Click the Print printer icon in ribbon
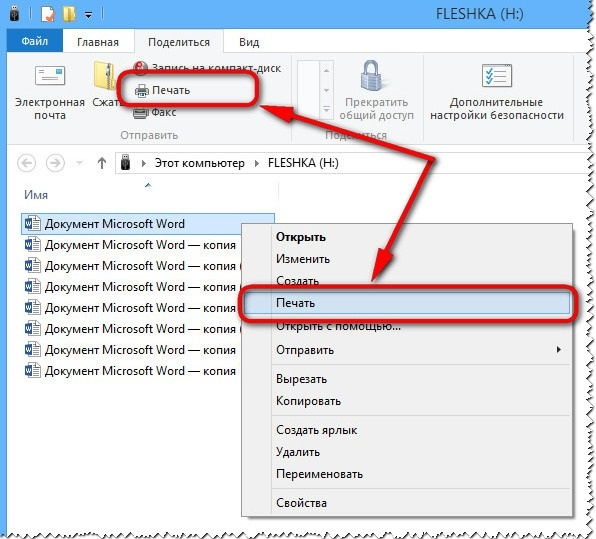The image size is (596, 539). tap(142, 90)
